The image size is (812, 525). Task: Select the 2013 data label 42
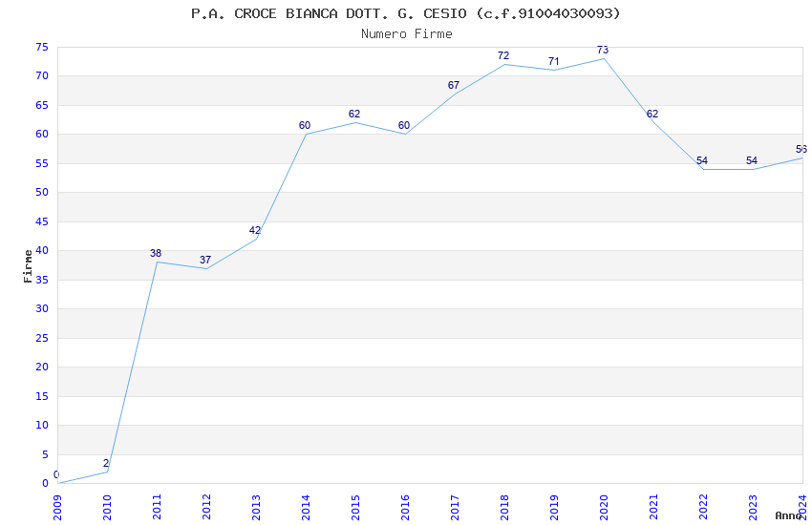(255, 231)
